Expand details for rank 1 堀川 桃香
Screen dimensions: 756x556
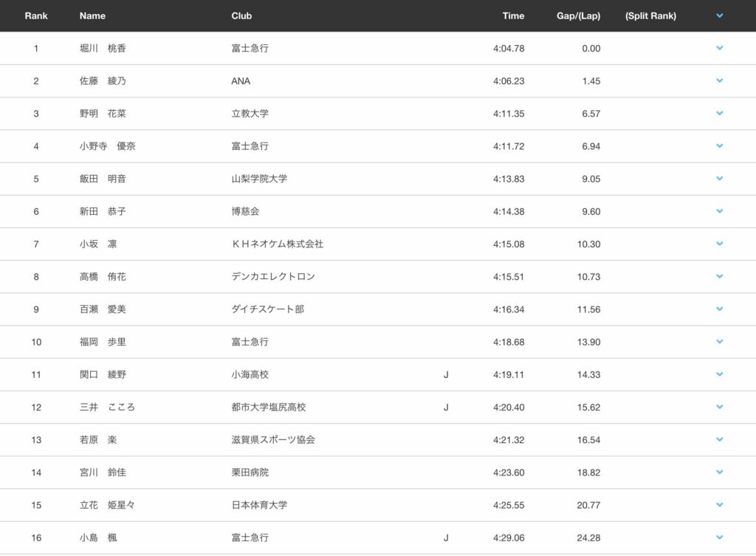(x=719, y=48)
